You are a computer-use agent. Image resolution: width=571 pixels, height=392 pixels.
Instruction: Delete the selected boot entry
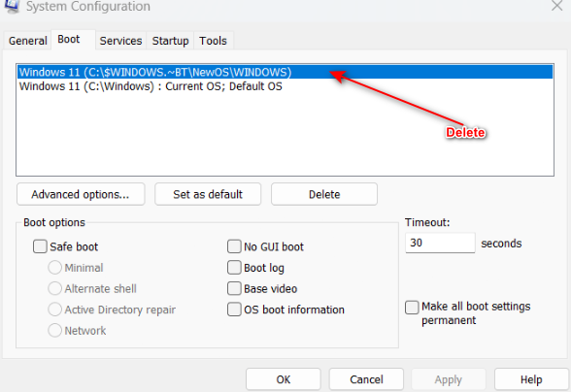324,194
